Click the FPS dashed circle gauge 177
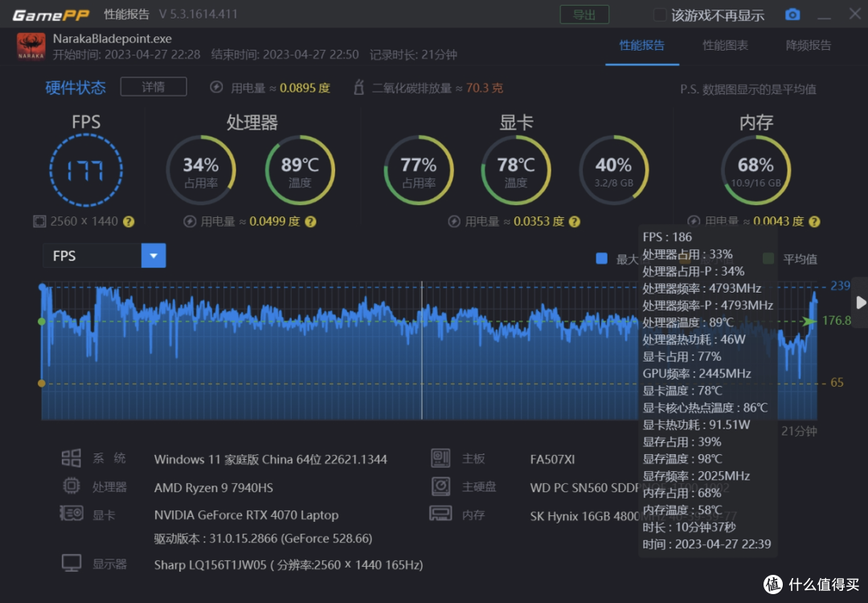Image resolution: width=868 pixels, height=603 pixels. click(x=86, y=170)
